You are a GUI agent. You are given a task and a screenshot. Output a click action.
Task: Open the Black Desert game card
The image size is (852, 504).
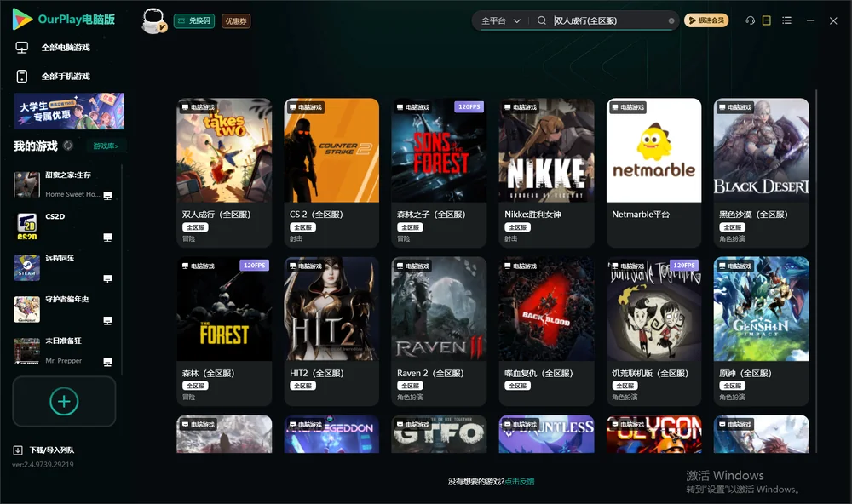click(x=761, y=172)
